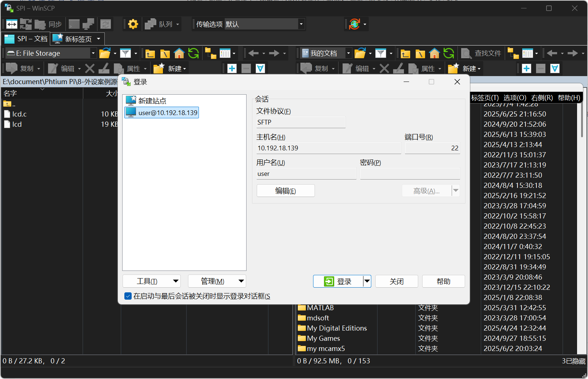The height and width of the screenshot is (379, 588).
Task: Click right panel select files plus icon
Action: point(527,68)
